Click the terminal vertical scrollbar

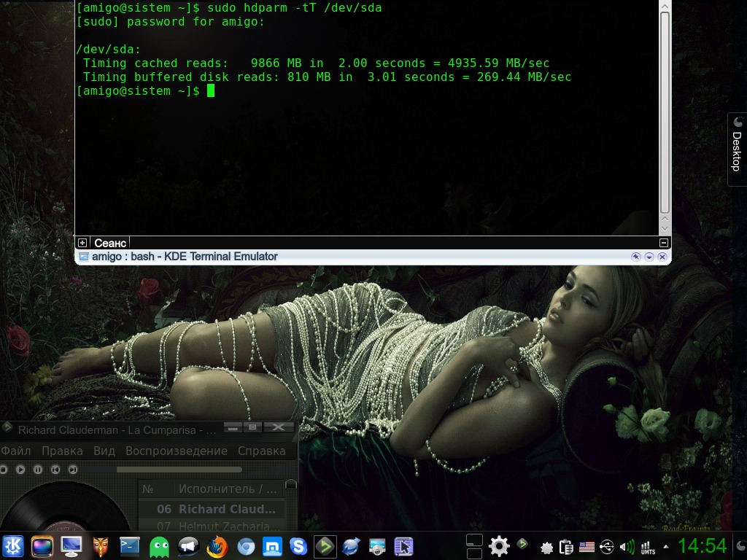click(x=665, y=112)
